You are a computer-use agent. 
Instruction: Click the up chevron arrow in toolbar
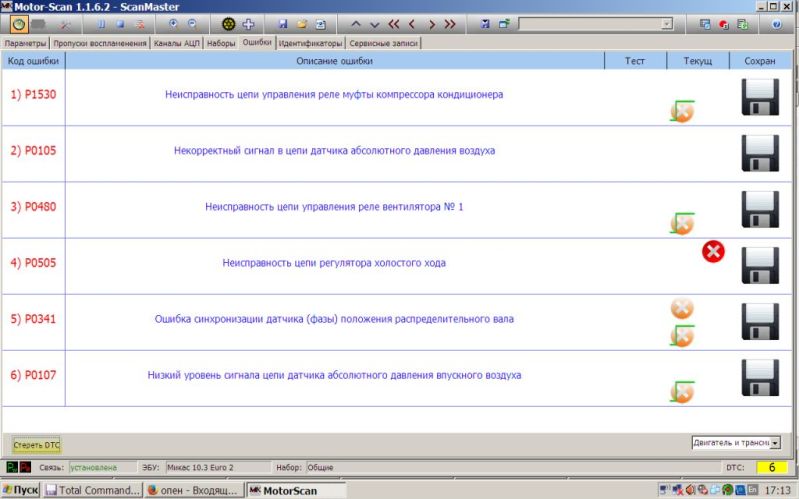point(356,24)
